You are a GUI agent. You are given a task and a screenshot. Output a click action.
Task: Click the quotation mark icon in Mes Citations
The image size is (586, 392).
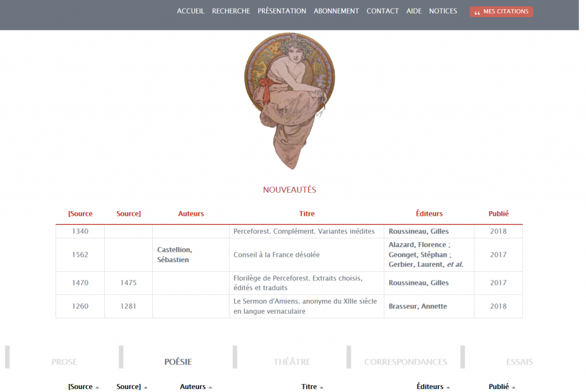click(x=477, y=13)
